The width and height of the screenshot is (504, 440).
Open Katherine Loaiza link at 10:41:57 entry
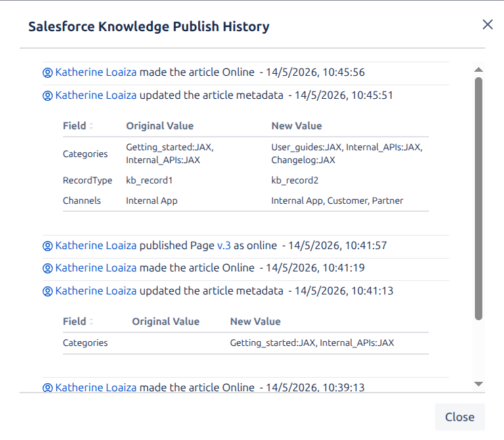click(x=96, y=246)
